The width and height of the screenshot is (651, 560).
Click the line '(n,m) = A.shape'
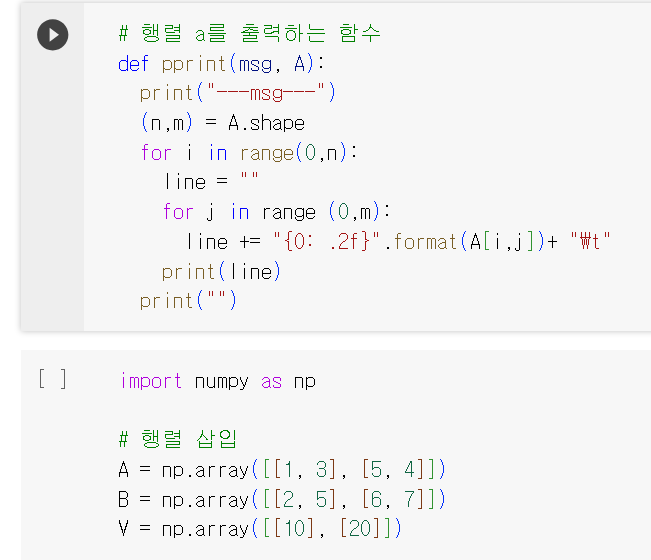223,123
